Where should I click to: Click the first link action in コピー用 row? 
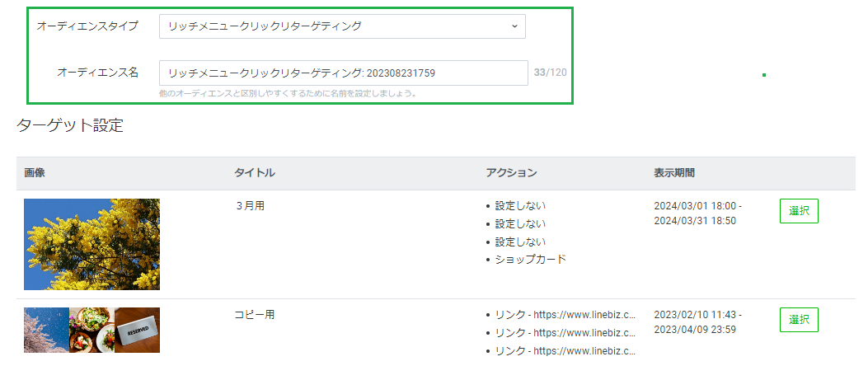pos(565,315)
